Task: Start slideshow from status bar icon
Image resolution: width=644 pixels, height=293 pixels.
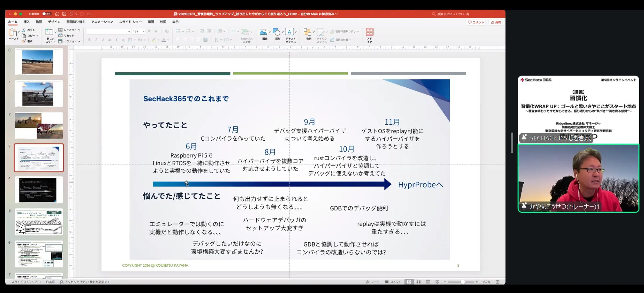Action: pos(437,282)
